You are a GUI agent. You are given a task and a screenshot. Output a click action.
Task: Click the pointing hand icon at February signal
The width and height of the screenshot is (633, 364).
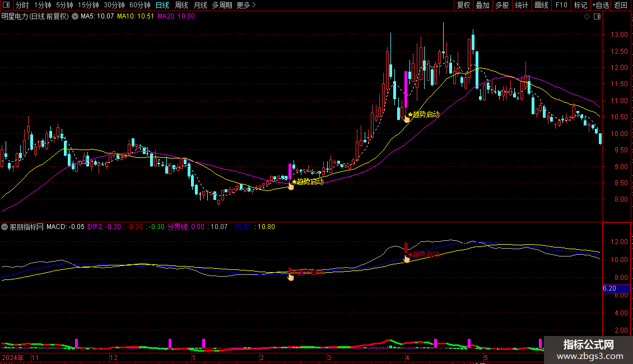pyautogui.click(x=291, y=186)
